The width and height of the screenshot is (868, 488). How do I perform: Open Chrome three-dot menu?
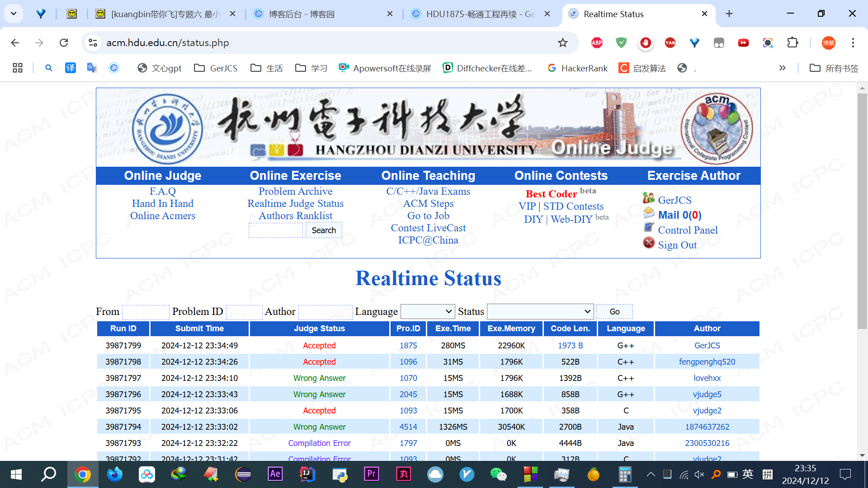point(853,42)
